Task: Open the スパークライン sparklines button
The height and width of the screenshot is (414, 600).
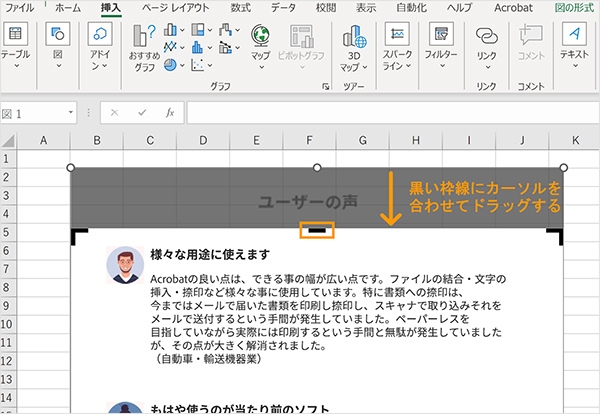Action: pyautogui.click(x=397, y=45)
